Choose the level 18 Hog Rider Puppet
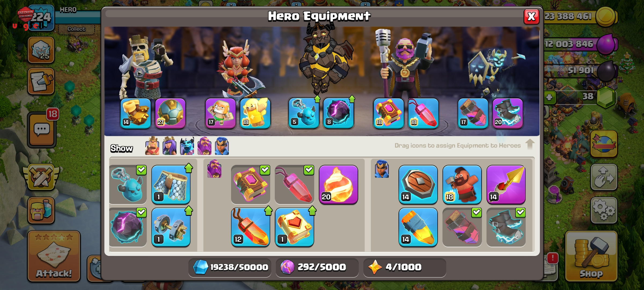 (462, 184)
